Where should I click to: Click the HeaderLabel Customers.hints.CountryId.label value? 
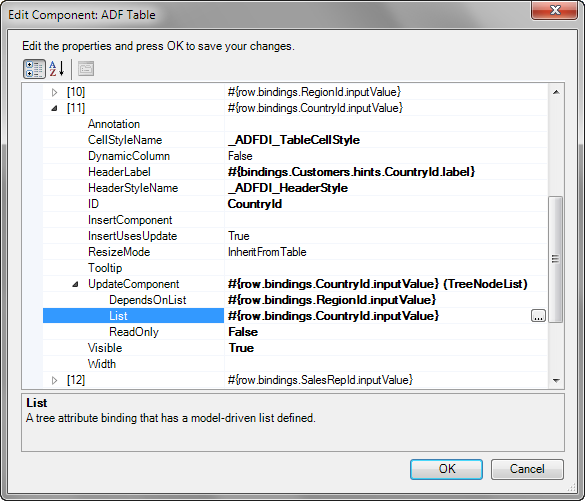tap(351, 172)
